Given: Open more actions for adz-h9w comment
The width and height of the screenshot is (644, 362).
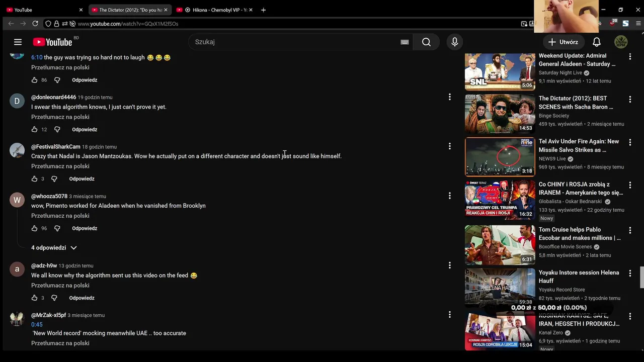Looking at the screenshot, I should point(450,265).
